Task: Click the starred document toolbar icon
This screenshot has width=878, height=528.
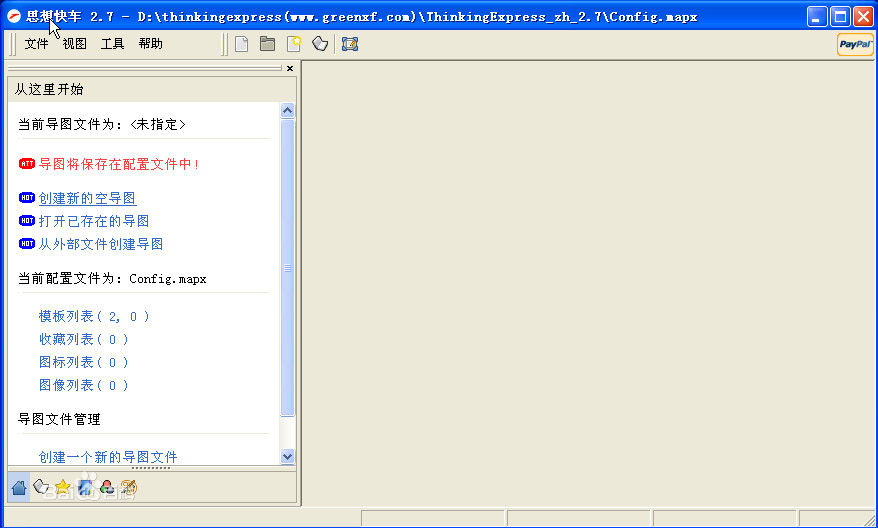Action: coord(294,44)
